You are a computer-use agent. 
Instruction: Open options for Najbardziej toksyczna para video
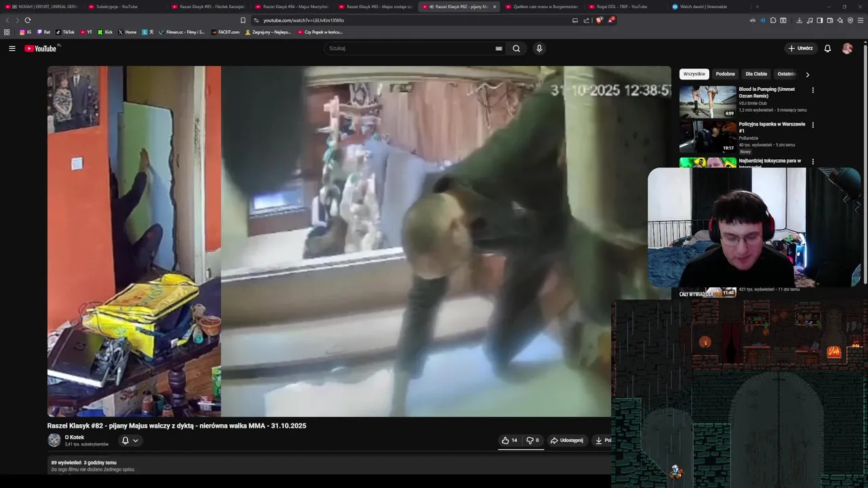(812, 161)
